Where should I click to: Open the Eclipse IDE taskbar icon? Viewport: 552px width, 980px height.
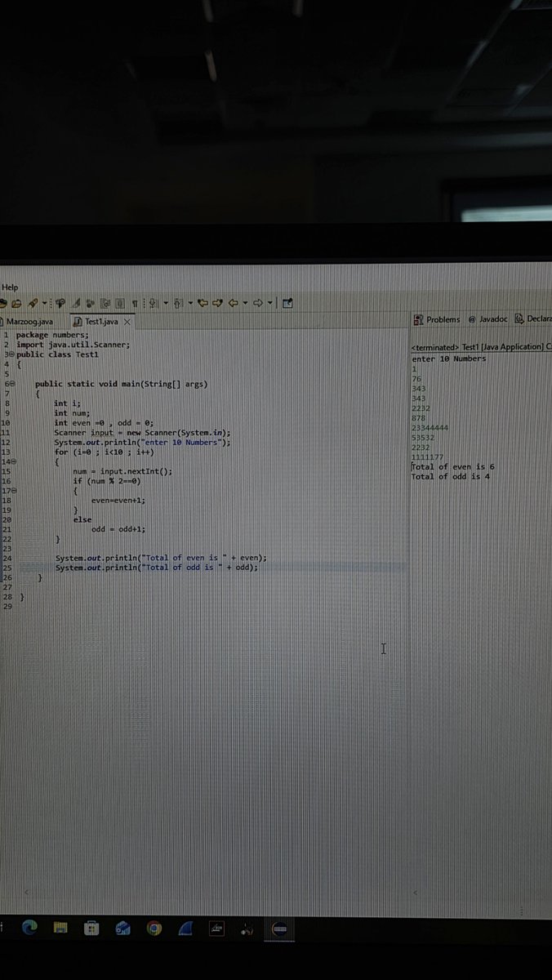278,928
